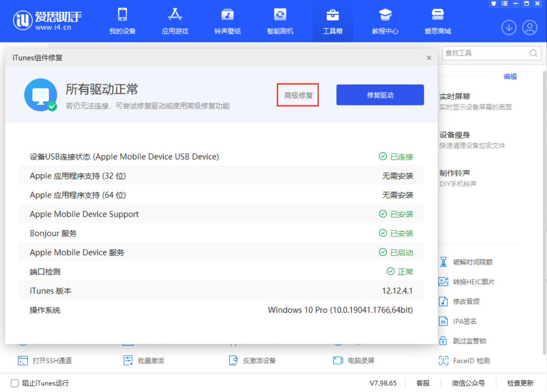Click the search magnifier icon
The width and height of the screenshot is (547, 392).
point(533,53)
